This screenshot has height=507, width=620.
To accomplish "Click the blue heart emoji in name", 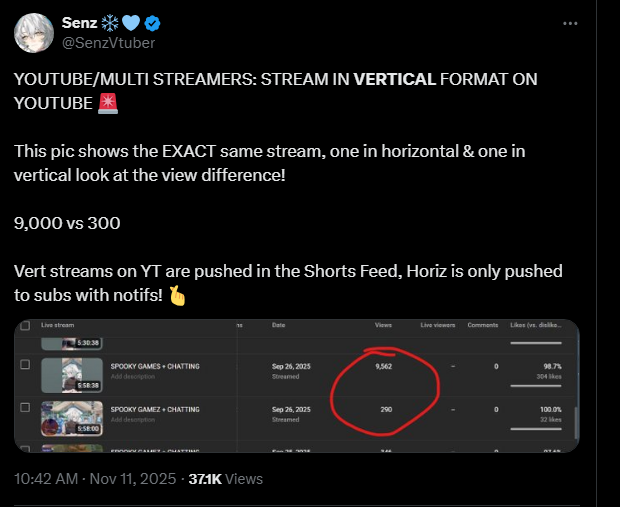I will pos(131,23).
